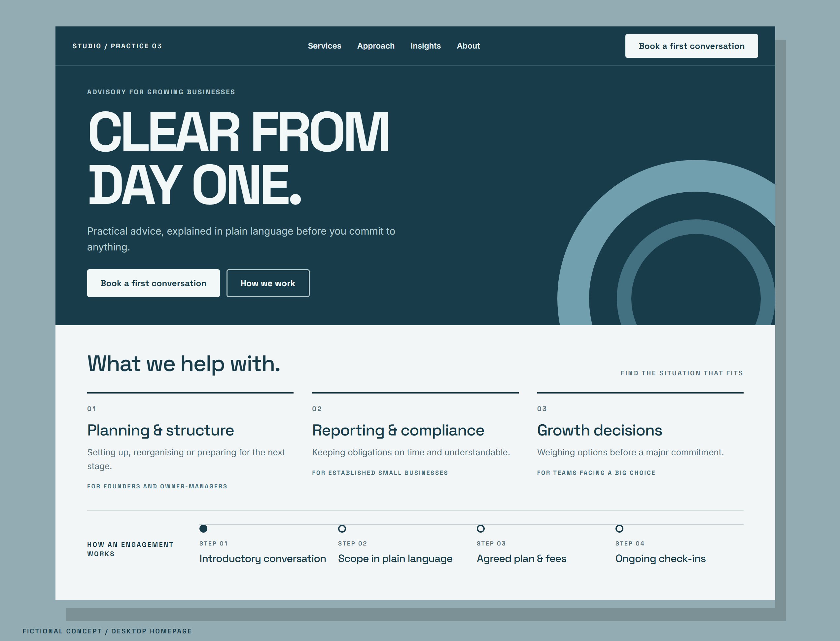
Task: Click the Advisory for growing businesses eyebrow text
Action: pyautogui.click(x=161, y=92)
